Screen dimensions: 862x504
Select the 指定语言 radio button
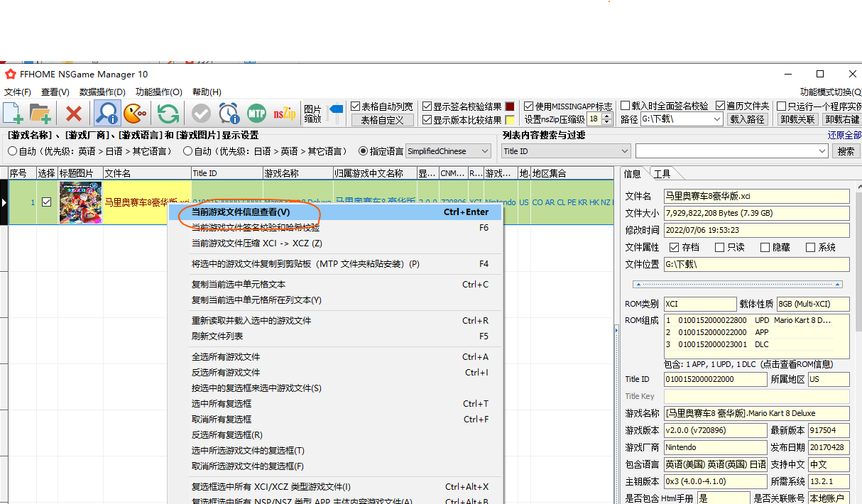pos(364,151)
